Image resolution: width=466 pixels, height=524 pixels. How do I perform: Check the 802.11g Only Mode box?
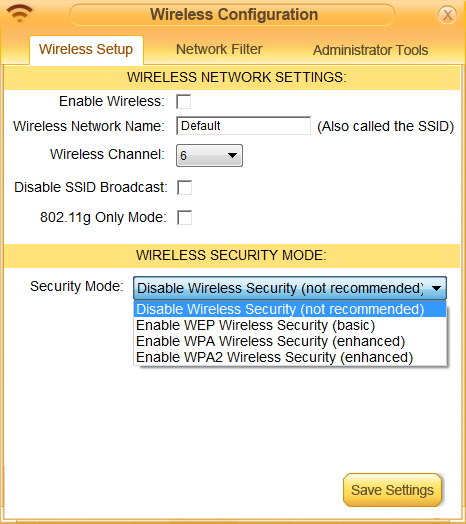pos(185,218)
